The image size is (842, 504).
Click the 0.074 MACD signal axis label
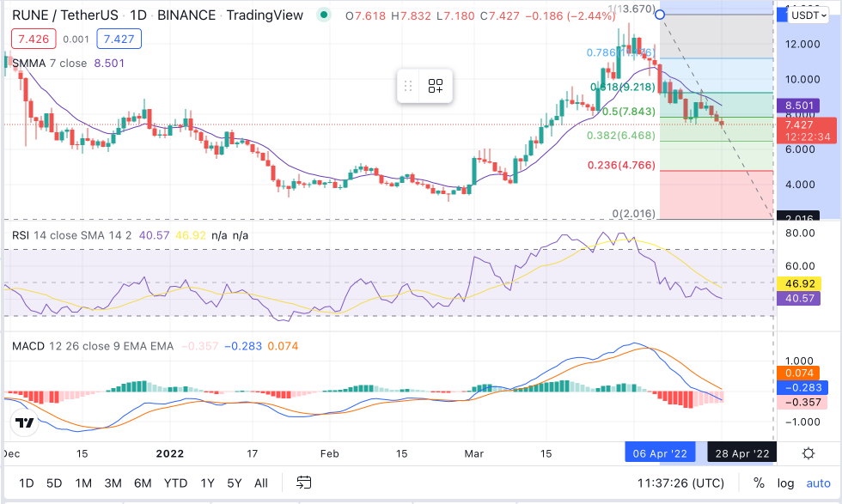(798, 373)
